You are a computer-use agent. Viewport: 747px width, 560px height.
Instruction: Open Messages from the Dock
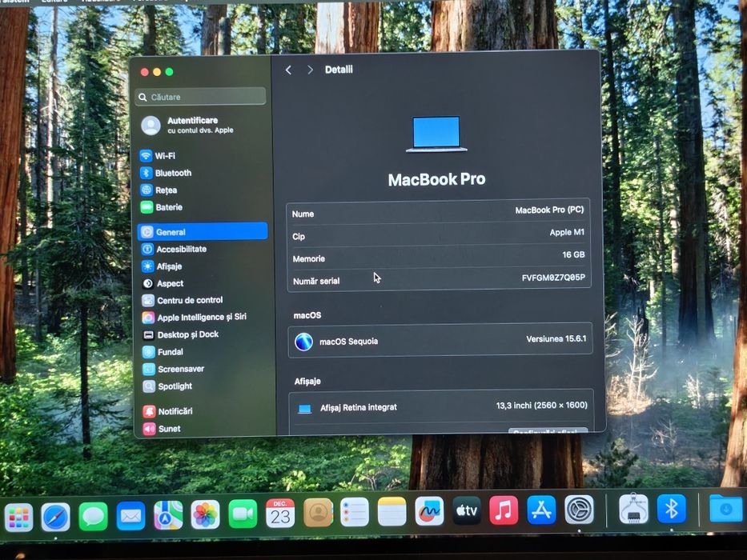[93, 516]
